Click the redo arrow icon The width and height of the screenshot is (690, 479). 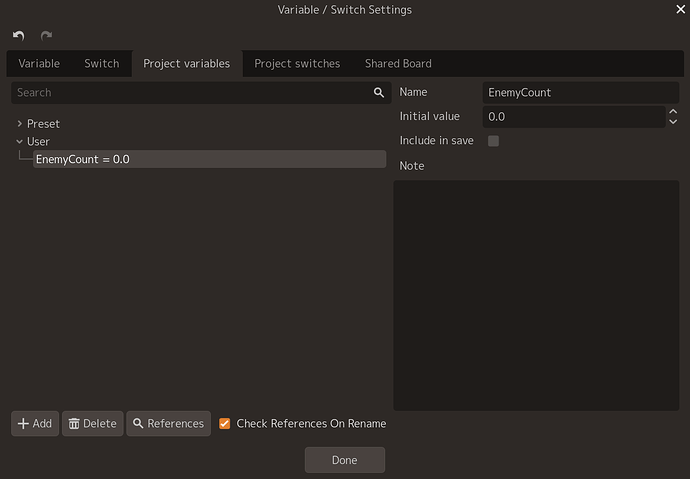[x=46, y=36]
